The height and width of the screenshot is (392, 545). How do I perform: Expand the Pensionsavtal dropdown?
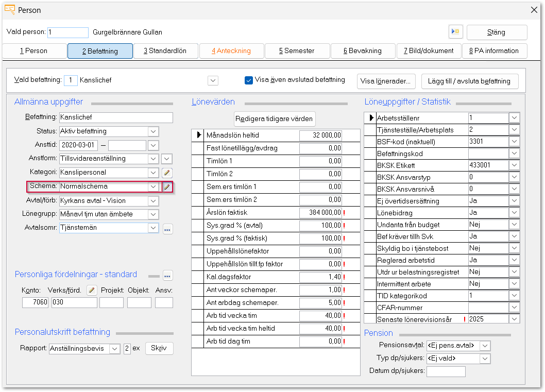coord(484,346)
